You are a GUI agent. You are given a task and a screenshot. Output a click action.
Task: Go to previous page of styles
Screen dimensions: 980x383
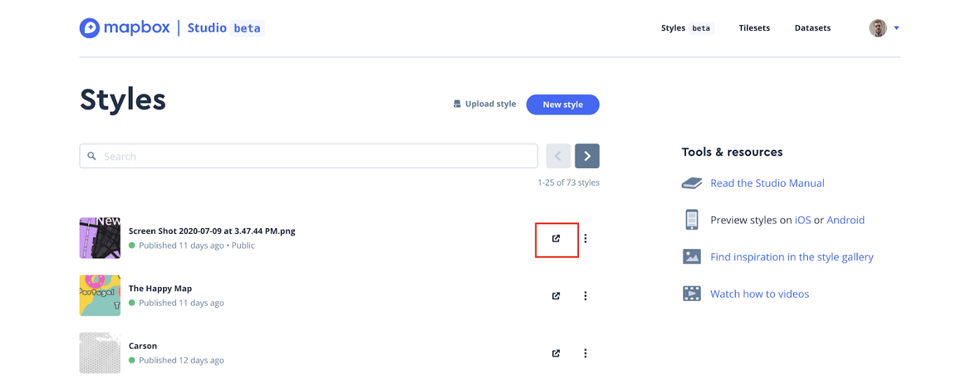click(x=558, y=156)
